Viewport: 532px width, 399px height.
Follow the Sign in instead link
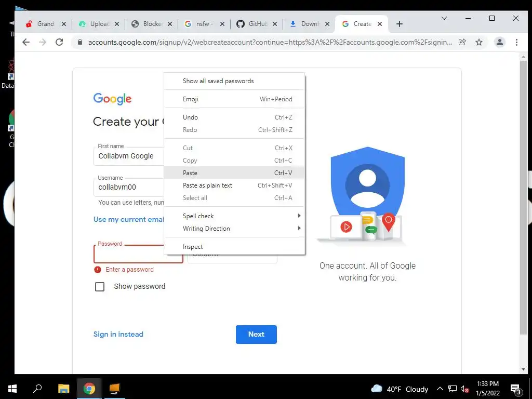tap(118, 334)
